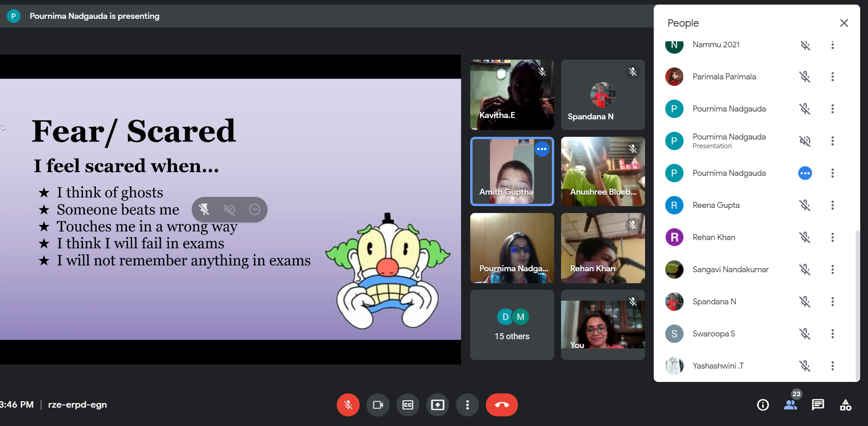Image resolution: width=868 pixels, height=426 pixels.
Task: Select the Pournima Nadga... video tile
Action: coord(512,248)
